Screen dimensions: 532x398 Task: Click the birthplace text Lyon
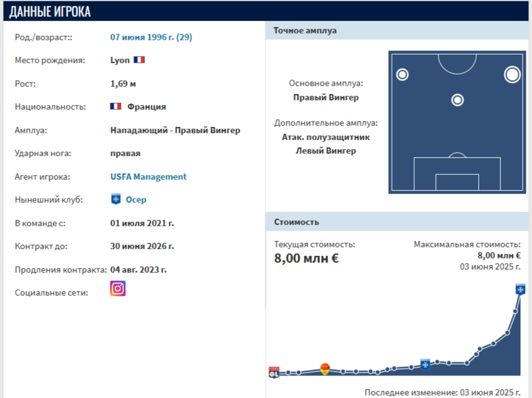point(120,60)
